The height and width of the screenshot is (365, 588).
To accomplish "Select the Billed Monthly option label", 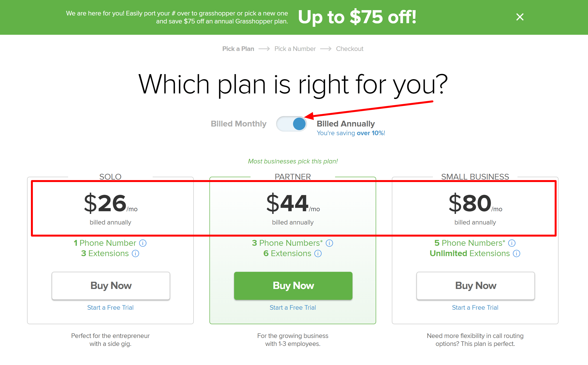I will click(x=238, y=124).
